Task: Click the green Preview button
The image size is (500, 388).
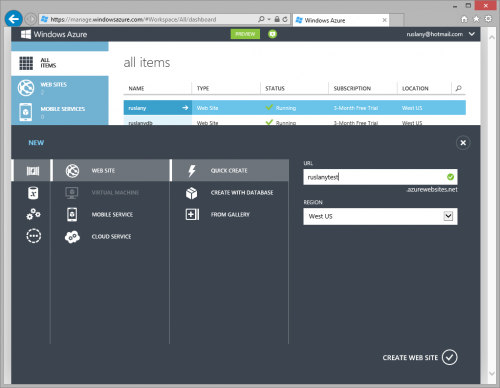Action: (245, 34)
